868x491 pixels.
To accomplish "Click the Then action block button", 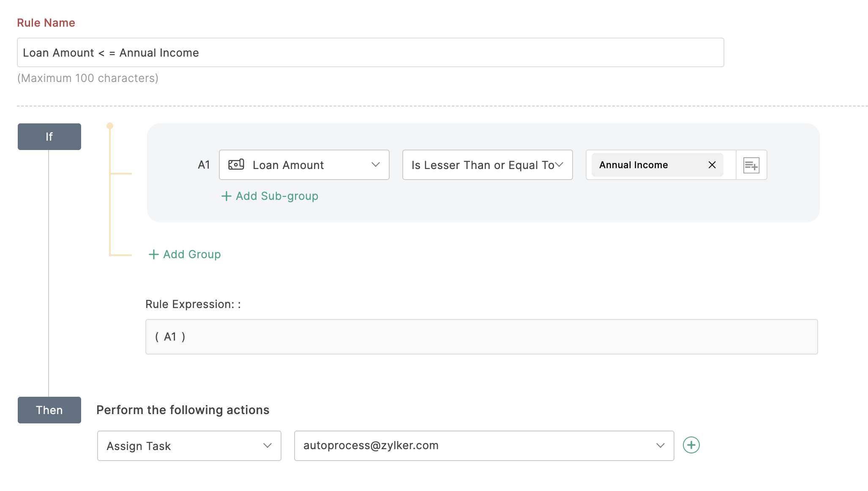I will [x=49, y=410].
